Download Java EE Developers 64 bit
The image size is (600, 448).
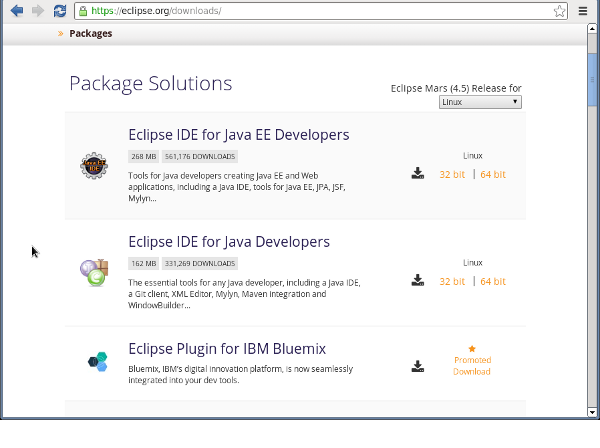click(493, 174)
